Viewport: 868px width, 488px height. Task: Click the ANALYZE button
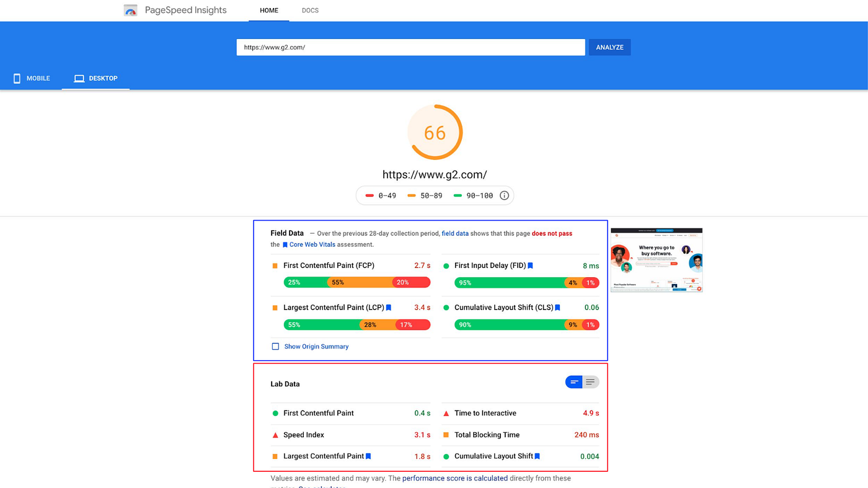pyautogui.click(x=609, y=47)
